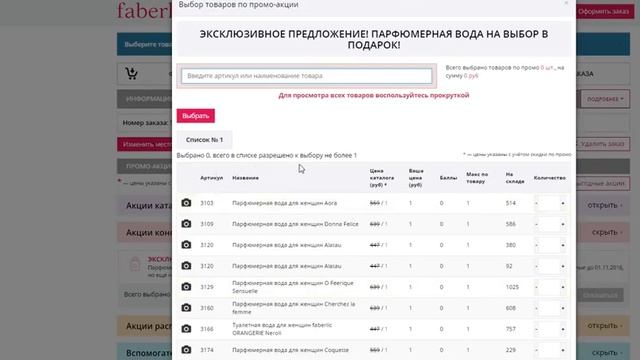
Task: Click the Название column header
Action: point(245,178)
